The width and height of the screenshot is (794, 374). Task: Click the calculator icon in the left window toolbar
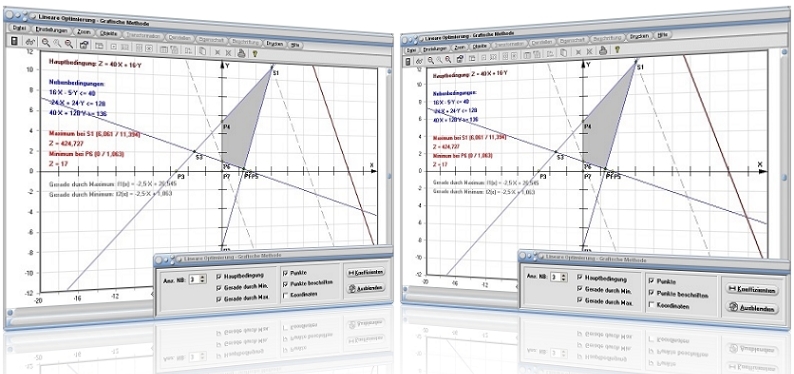coord(15,41)
